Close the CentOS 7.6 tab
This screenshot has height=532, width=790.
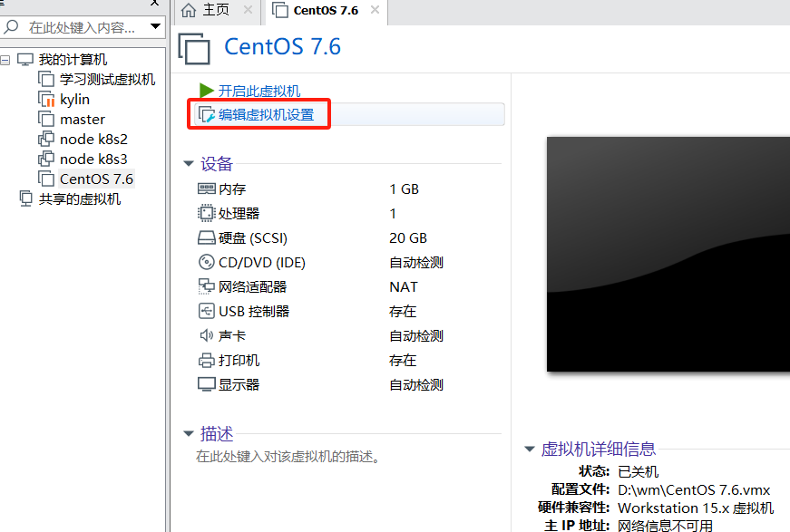click(375, 10)
